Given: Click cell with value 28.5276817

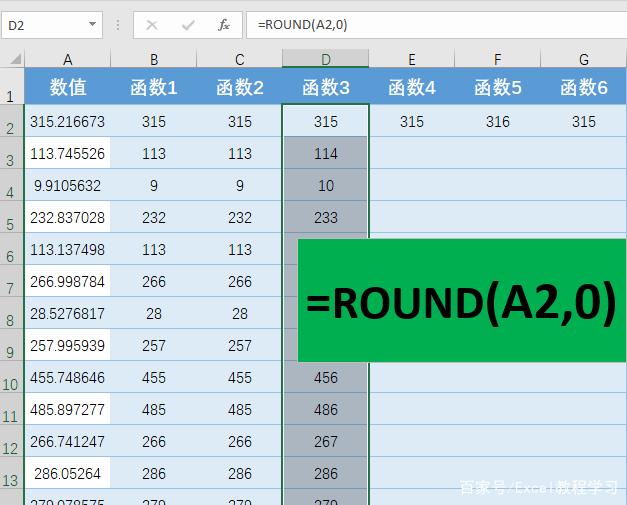Looking at the screenshot, I should click(68, 313).
